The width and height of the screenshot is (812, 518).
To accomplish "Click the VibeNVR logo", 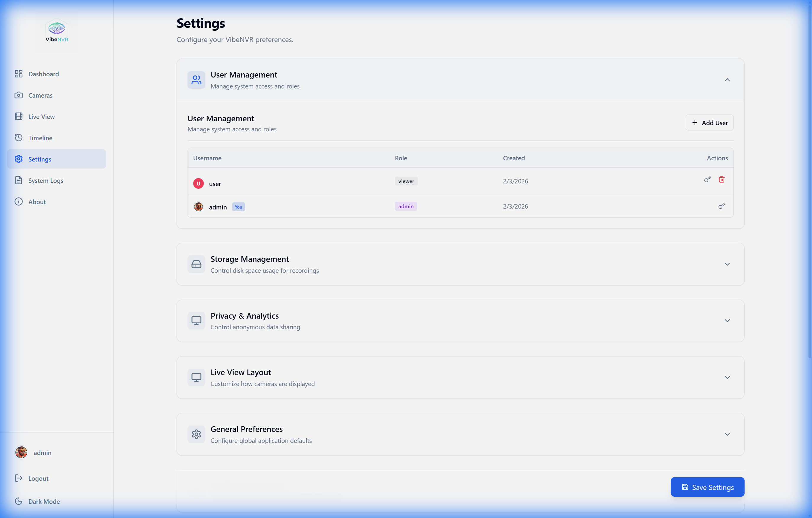I will (x=57, y=31).
